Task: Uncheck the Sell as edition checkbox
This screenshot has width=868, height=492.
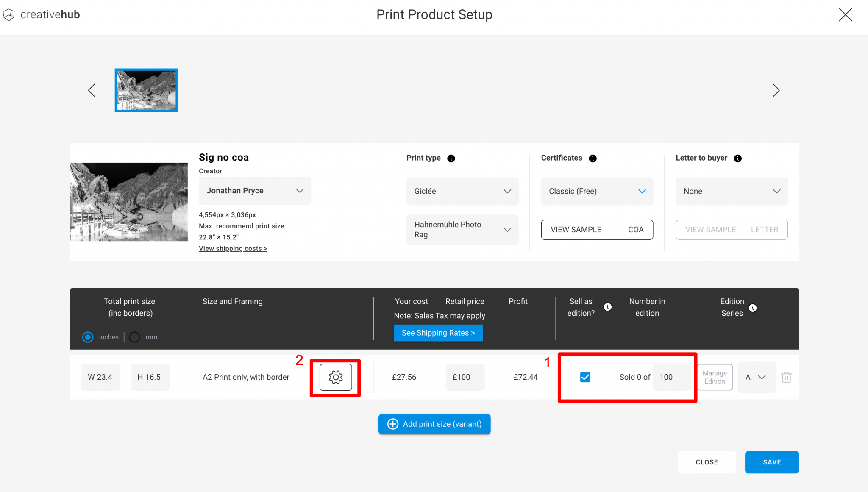Action: point(585,377)
